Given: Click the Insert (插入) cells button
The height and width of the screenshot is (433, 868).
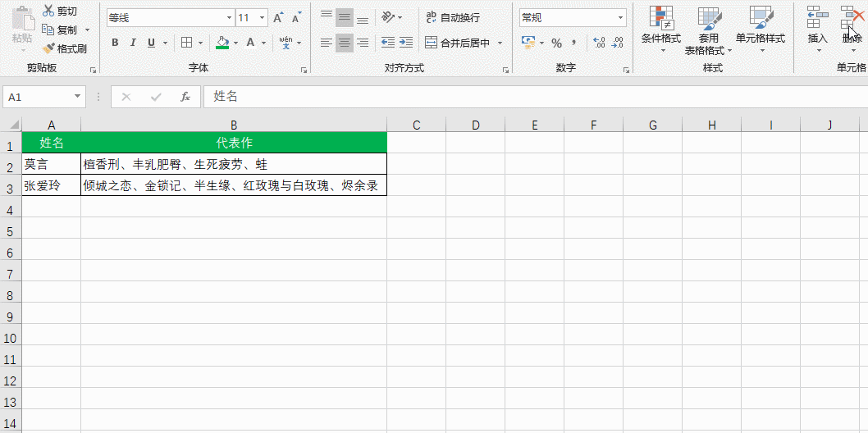Looking at the screenshot, I should pyautogui.click(x=818, y=29).
